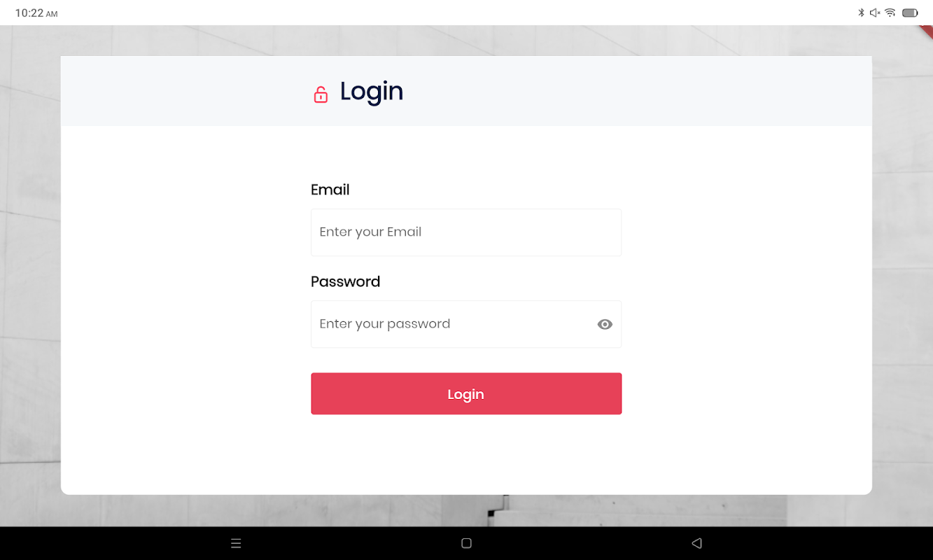This screenshot has width=933, height=560.
Task: Click the Wi-Fi signal status icon
Action: [890, 13]
